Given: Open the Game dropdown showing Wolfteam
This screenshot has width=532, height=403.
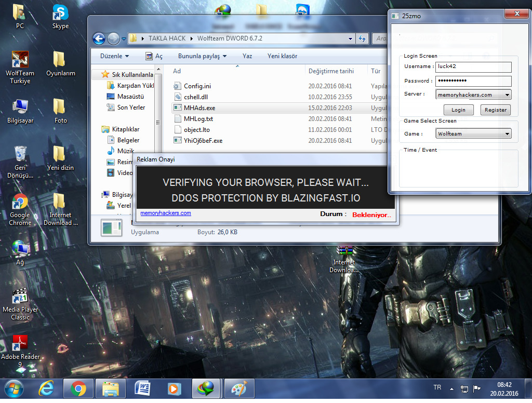Looking at the screenshot, I should pyautogui.click(x=473, y=133).
